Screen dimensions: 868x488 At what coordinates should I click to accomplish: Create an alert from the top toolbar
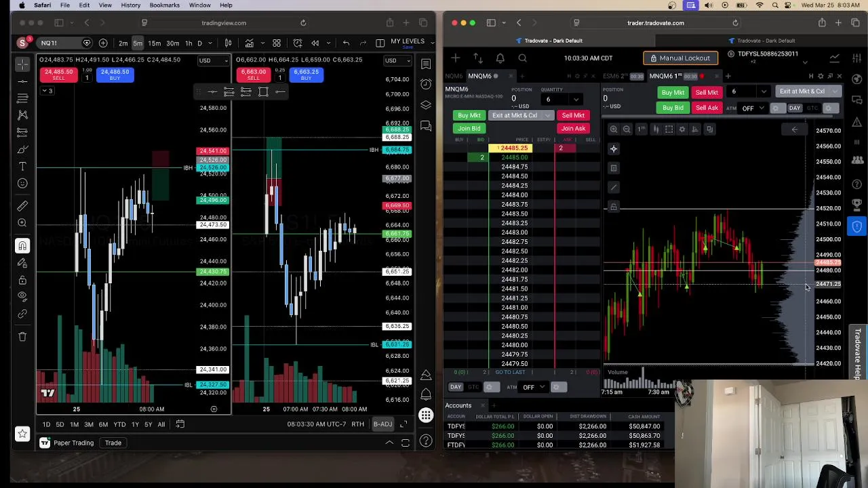[297, 43]
